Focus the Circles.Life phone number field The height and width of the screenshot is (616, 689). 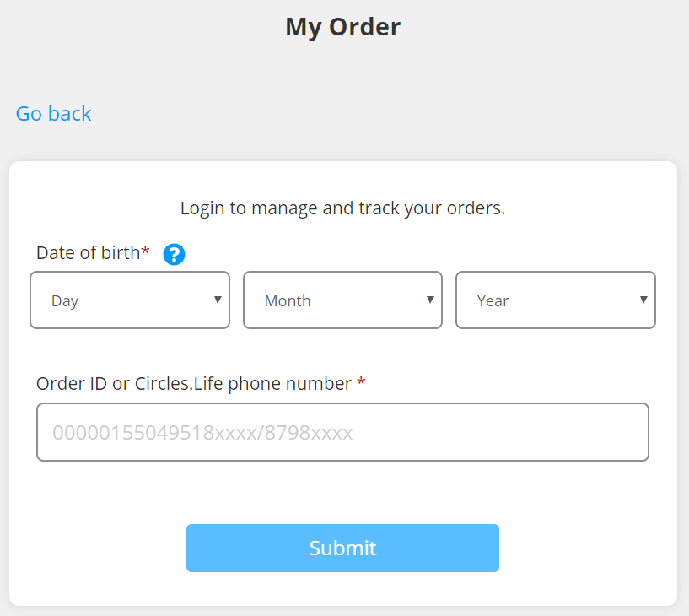342,431
